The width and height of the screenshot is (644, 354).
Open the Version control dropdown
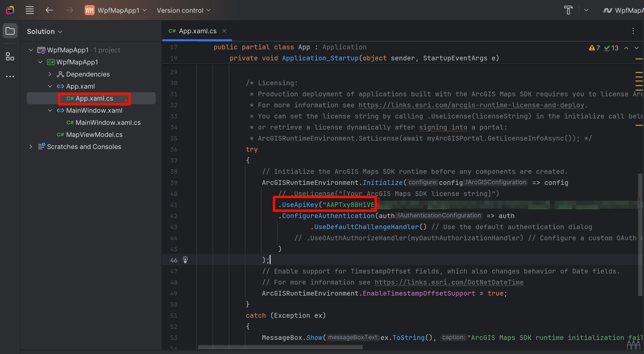tap(184, 10)
